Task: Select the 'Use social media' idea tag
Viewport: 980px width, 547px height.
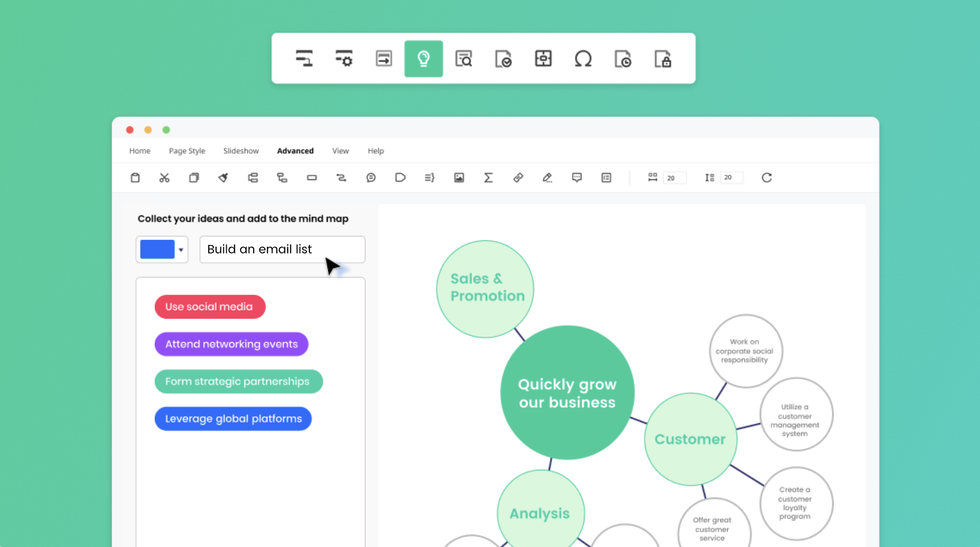Action: click(209, 307)
